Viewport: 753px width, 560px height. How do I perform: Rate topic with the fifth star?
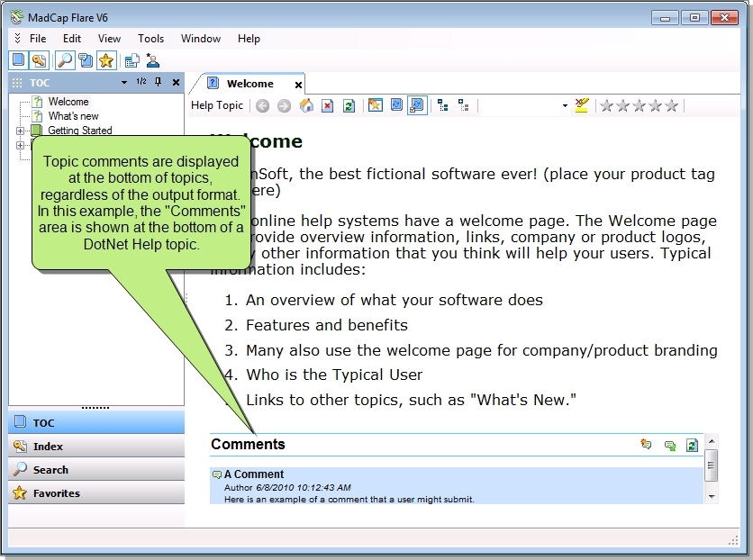(671, 105)
